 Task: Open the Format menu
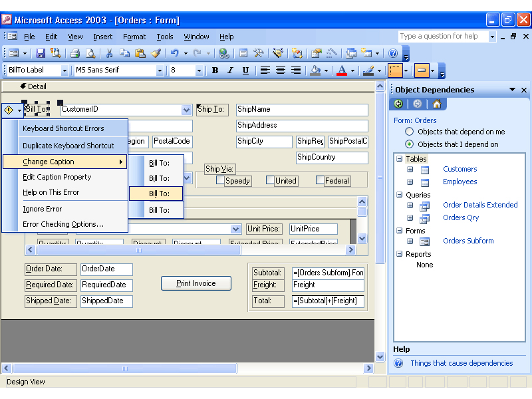pos(134,37)
